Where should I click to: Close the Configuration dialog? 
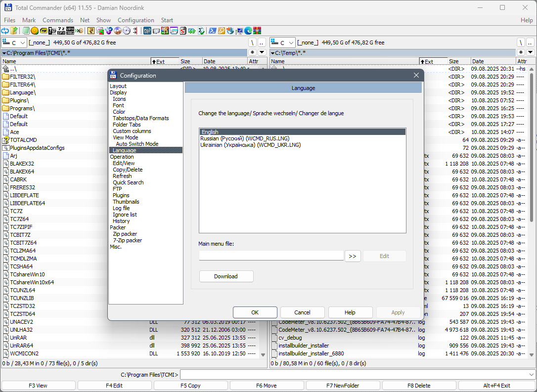tap(416, 75)
